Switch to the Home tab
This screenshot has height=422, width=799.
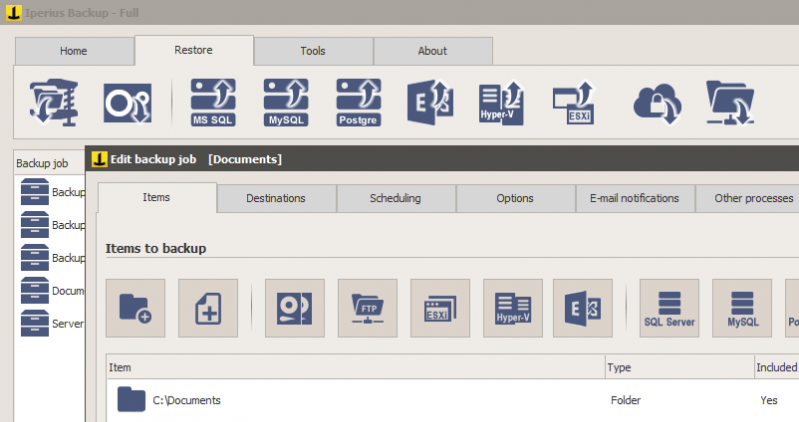[x=74, y=51]
